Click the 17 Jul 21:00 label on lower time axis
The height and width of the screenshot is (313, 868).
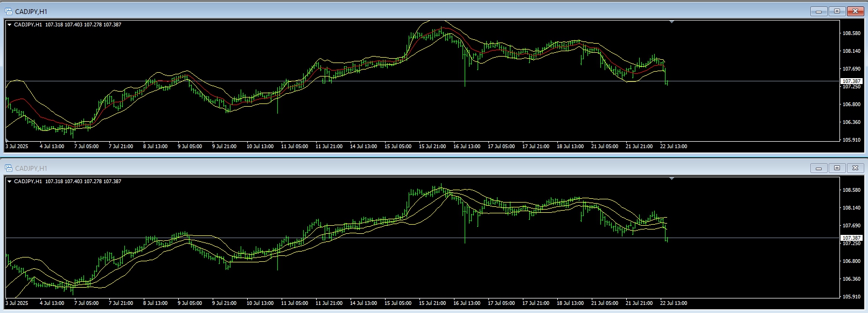(x=536, y=303)
